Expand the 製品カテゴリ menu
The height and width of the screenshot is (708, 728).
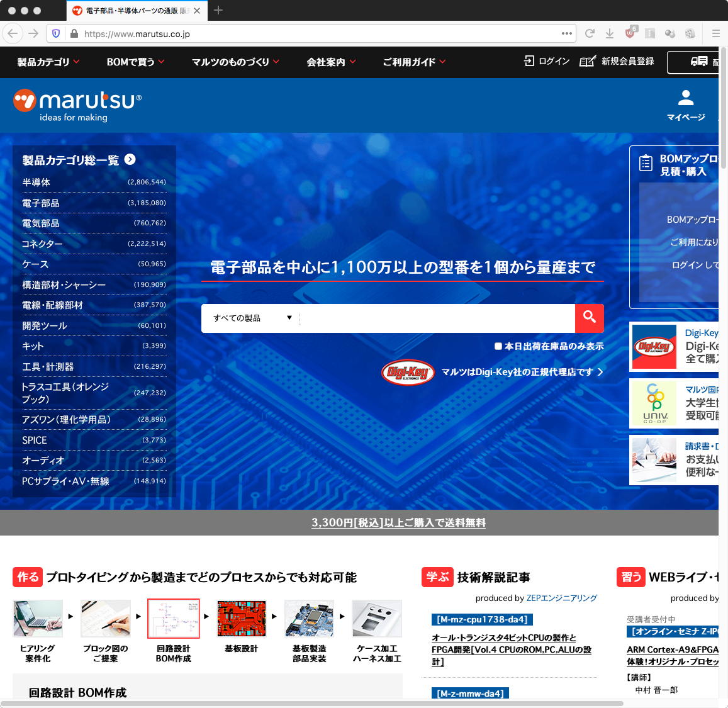coord(48,62)
